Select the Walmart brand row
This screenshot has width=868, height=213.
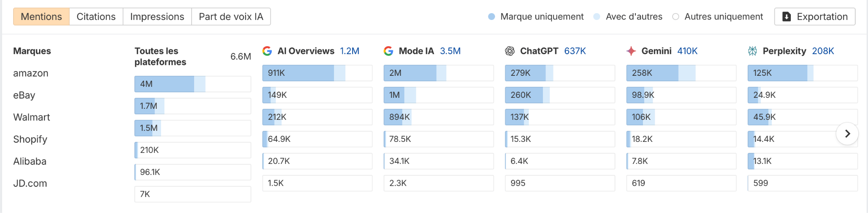(32, 117)
